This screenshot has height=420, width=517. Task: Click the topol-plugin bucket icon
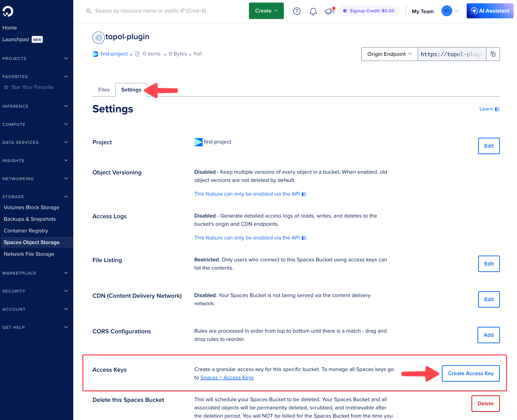(x=98, y=38)
